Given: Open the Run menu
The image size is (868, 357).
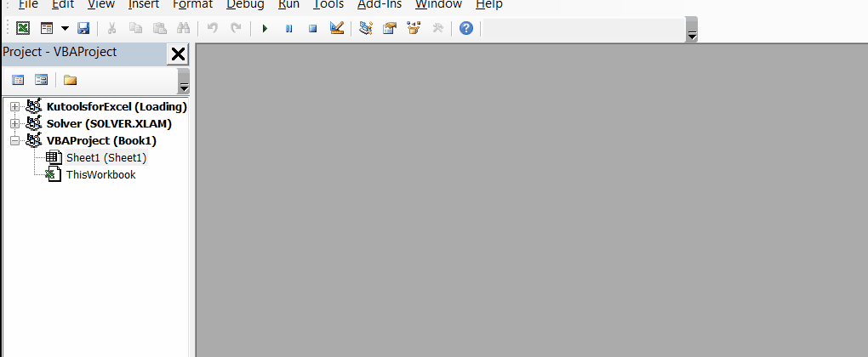Looking at the screenshot, I should tap(288, 4).
